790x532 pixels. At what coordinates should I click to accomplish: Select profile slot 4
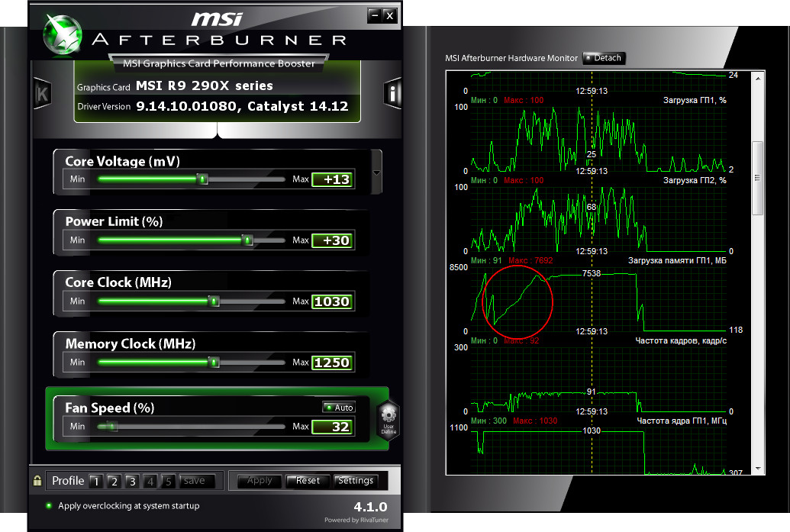coord(150,481)
